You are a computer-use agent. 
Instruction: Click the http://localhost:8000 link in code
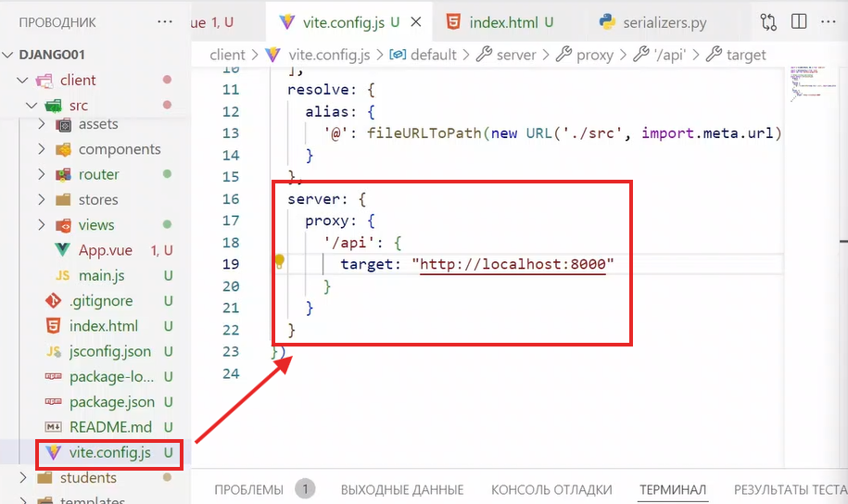coord(513,265)
